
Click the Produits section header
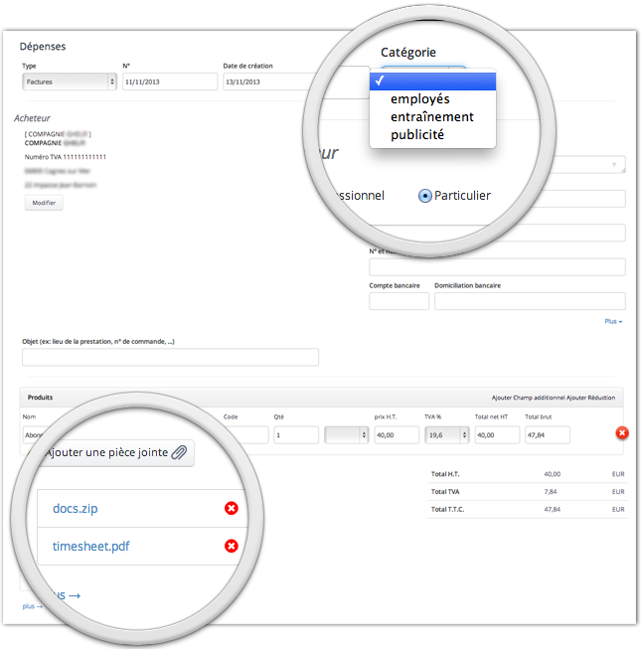click(40, 398)
